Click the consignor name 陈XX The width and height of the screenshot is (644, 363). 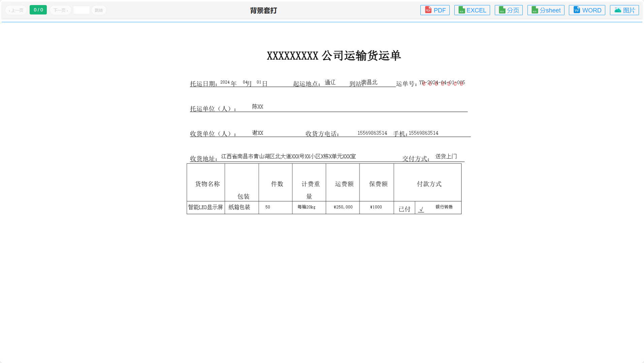[258, 106]
